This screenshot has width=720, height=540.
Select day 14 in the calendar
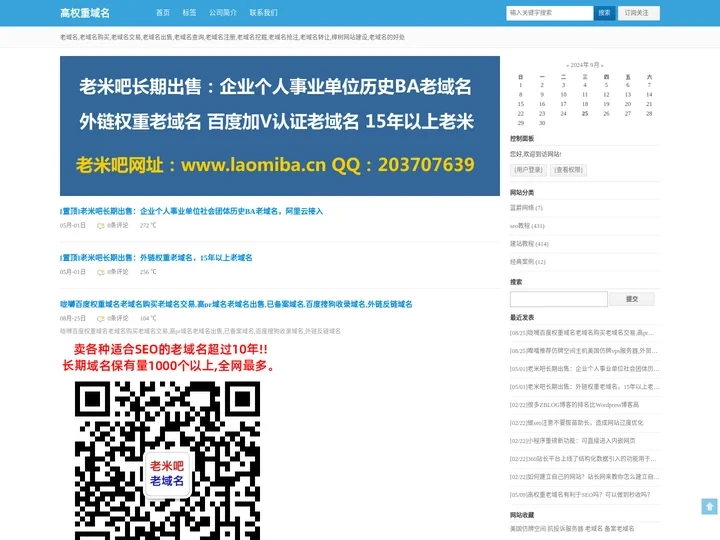[x=649, y=95]
